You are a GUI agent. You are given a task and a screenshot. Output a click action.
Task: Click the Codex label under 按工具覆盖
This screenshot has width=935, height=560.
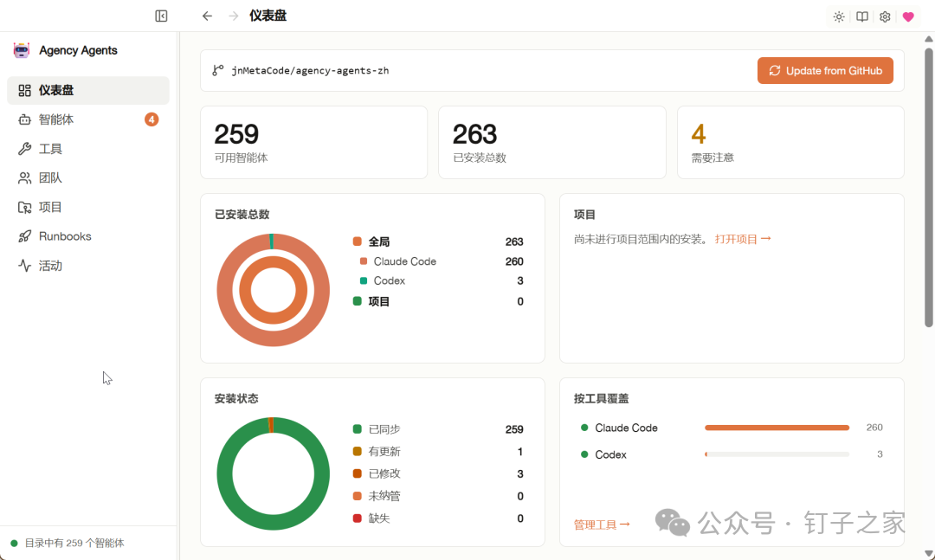(610, 454)
